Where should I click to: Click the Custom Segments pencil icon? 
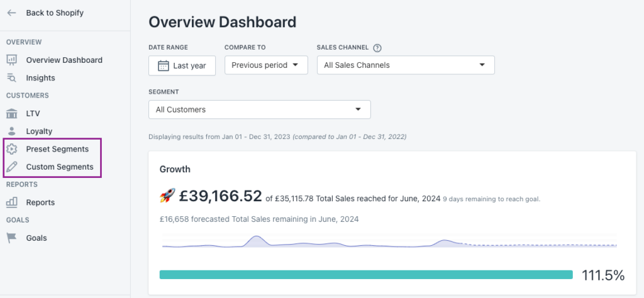[12, 167]
